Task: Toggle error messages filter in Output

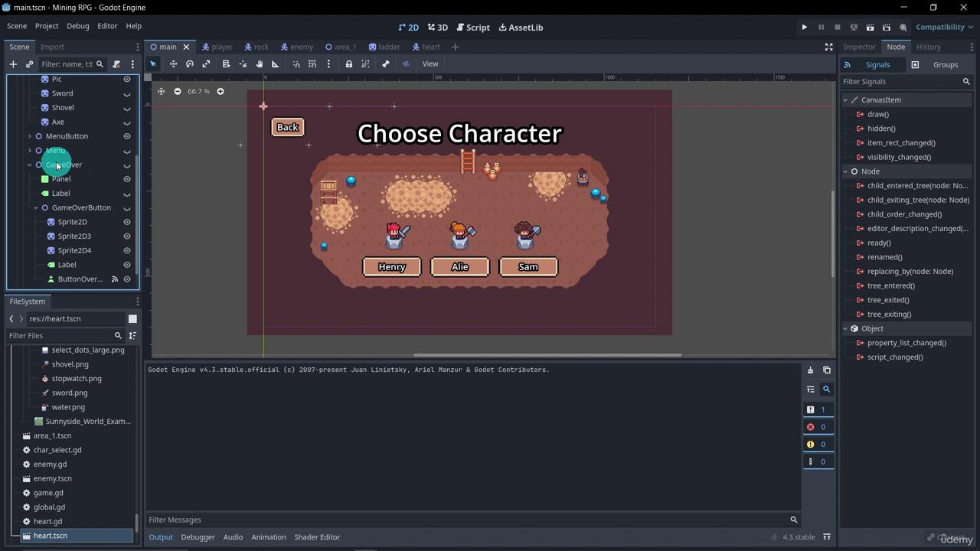Action: (x=818, y=427)
